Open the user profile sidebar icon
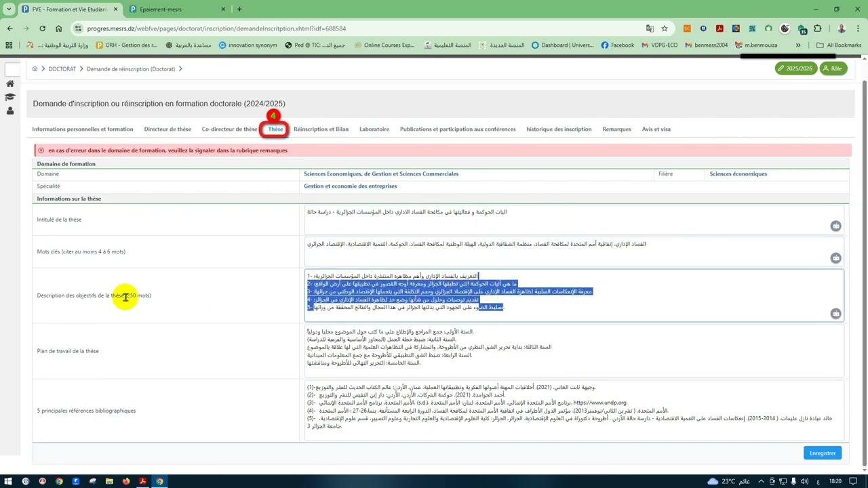 point(10,110)
